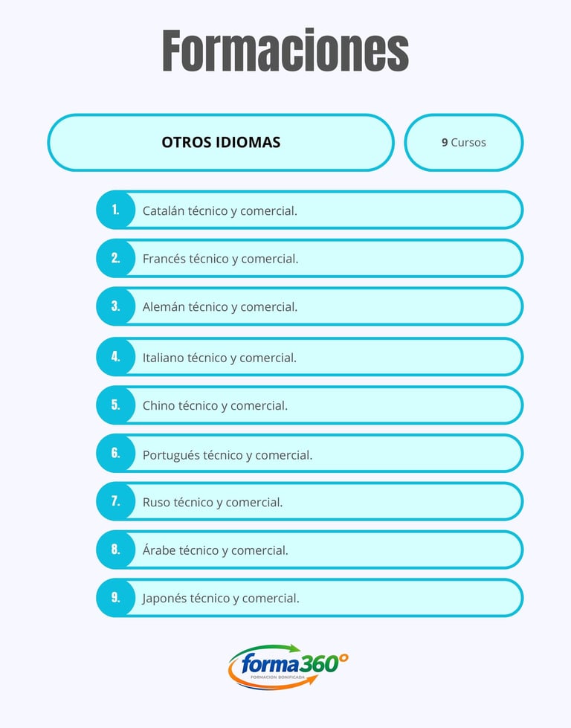Choose Italiano técnico y comercial course
Screen dimensions: 571x728
tap(309, 357)
